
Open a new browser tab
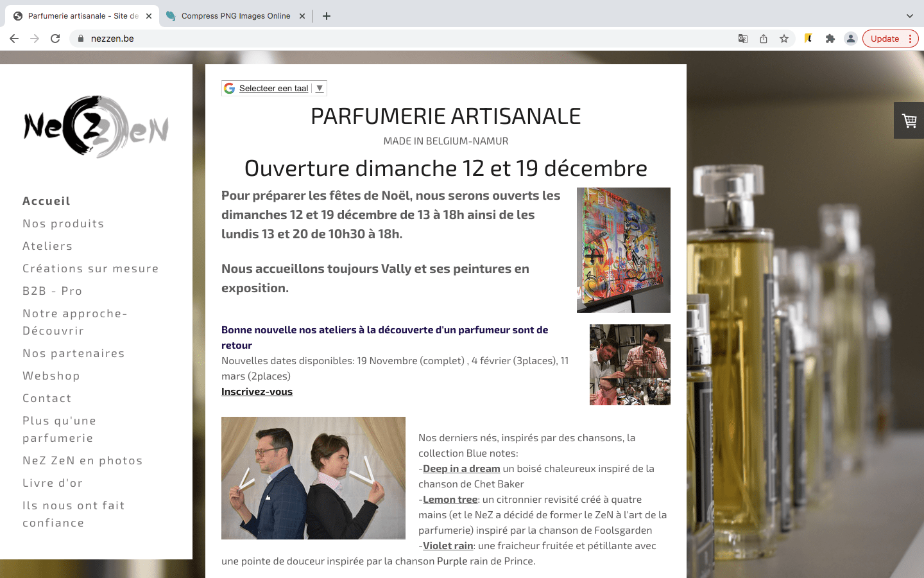(327, 16)
